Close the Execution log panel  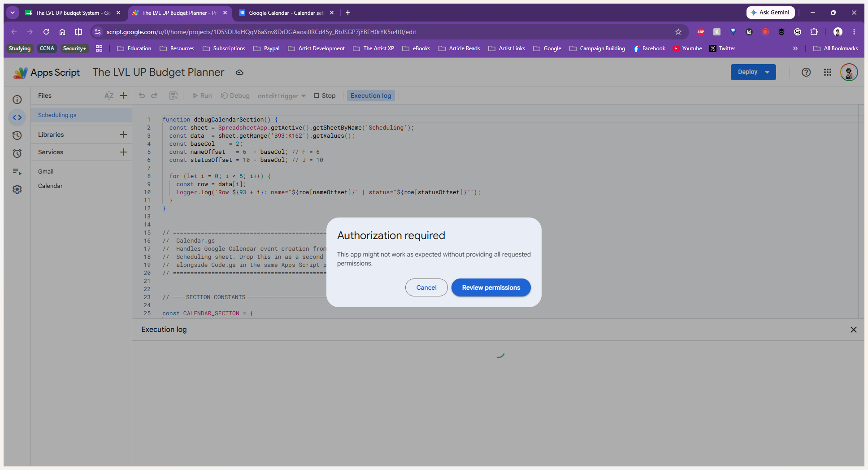tap(854, 330)
